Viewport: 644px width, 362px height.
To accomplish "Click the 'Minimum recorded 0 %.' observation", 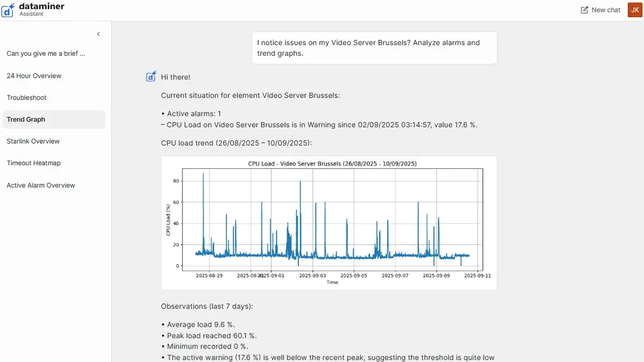I will pyautogui.click(x=204, y=346).
